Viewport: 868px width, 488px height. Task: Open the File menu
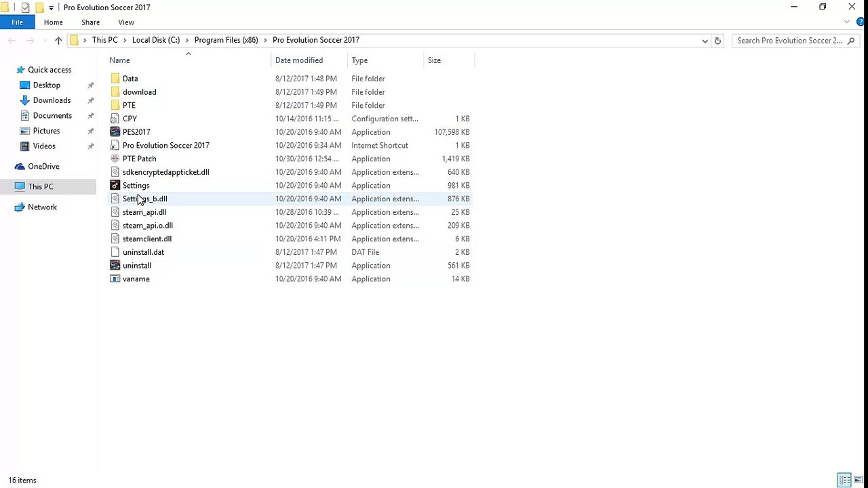(17, 22)
